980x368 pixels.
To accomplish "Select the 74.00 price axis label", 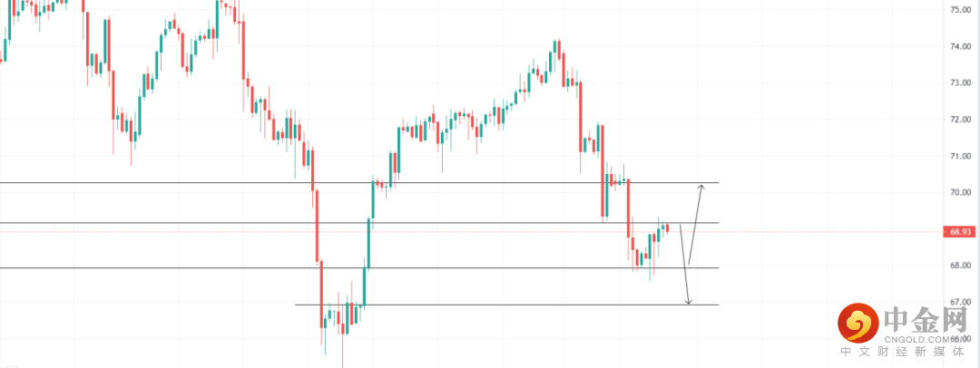I will coord(961,46).
